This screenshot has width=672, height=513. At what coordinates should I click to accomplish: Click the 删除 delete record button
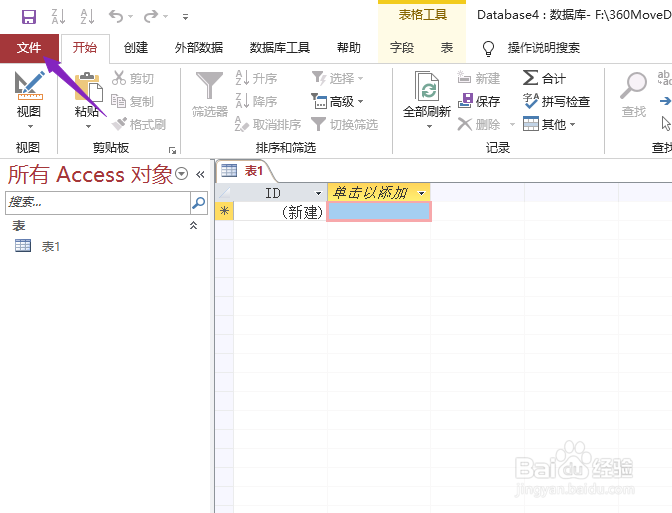pyautogui.click(x=479, y=125)
